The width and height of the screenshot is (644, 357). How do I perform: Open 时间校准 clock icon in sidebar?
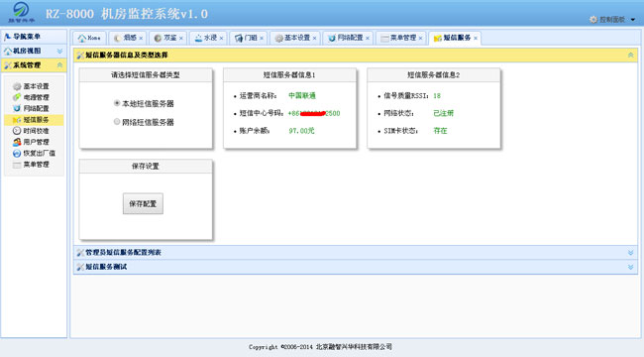click(x=17, y=131)
